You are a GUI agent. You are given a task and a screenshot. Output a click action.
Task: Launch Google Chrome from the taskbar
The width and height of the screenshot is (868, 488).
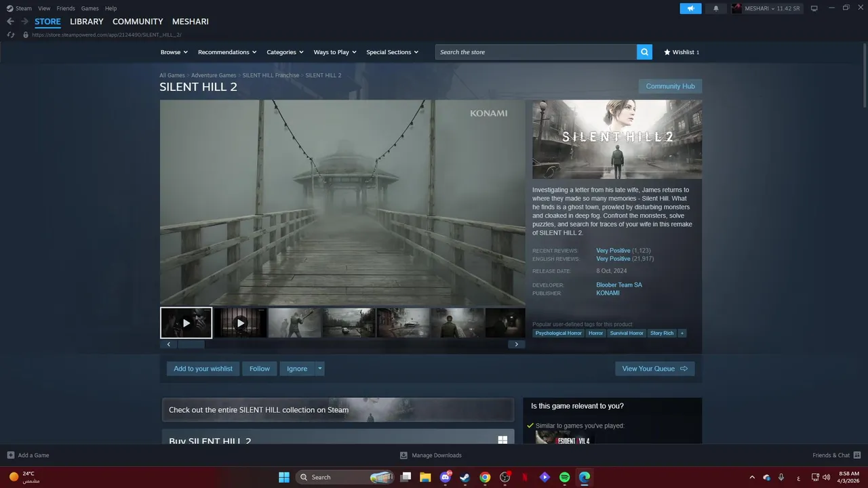[485, 477]
